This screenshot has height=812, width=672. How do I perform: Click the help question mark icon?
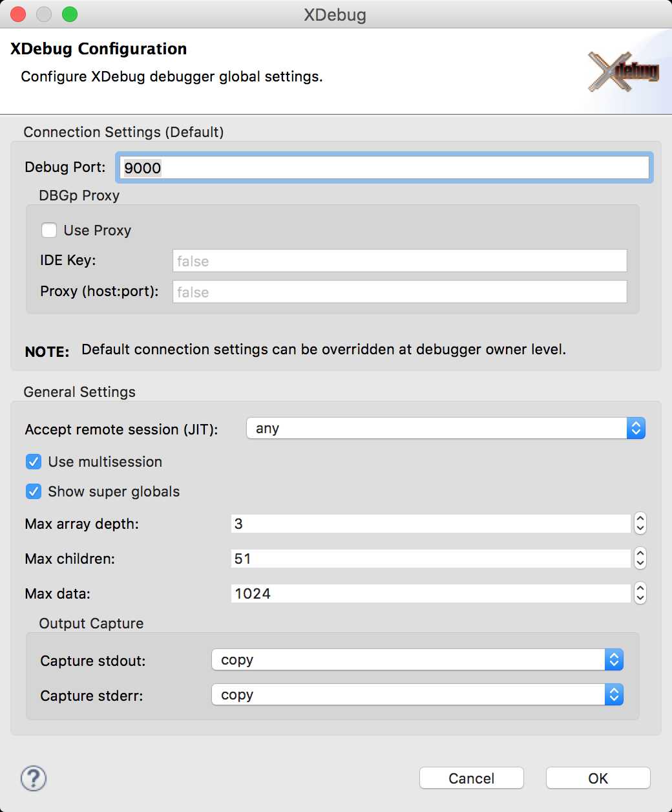pyautogui.click(x=34, y=778)
